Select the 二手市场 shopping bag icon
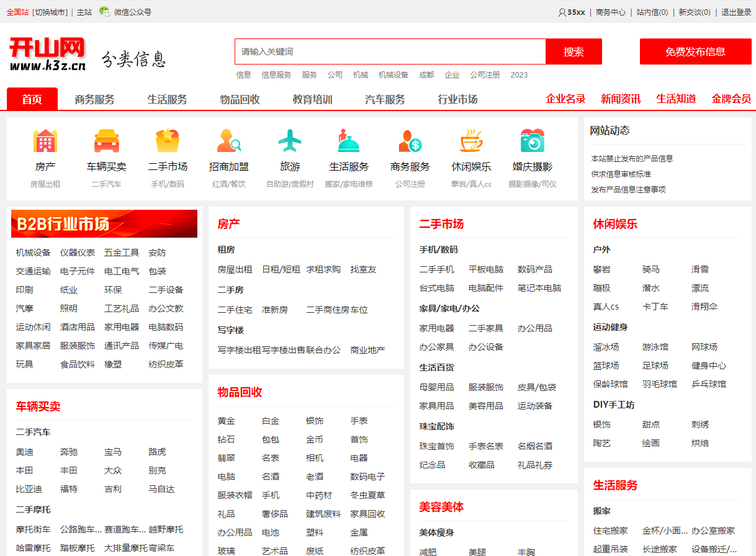 click(x=168, y=141)
